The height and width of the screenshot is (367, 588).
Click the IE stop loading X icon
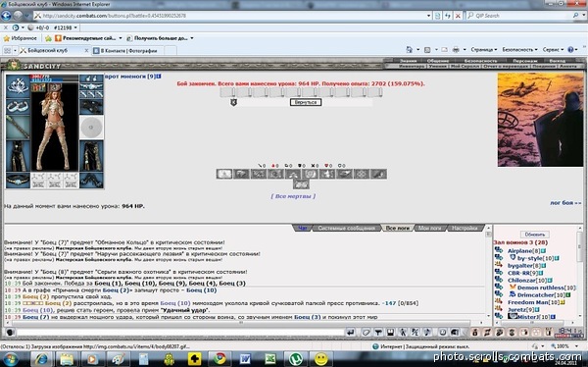point(458,16)
